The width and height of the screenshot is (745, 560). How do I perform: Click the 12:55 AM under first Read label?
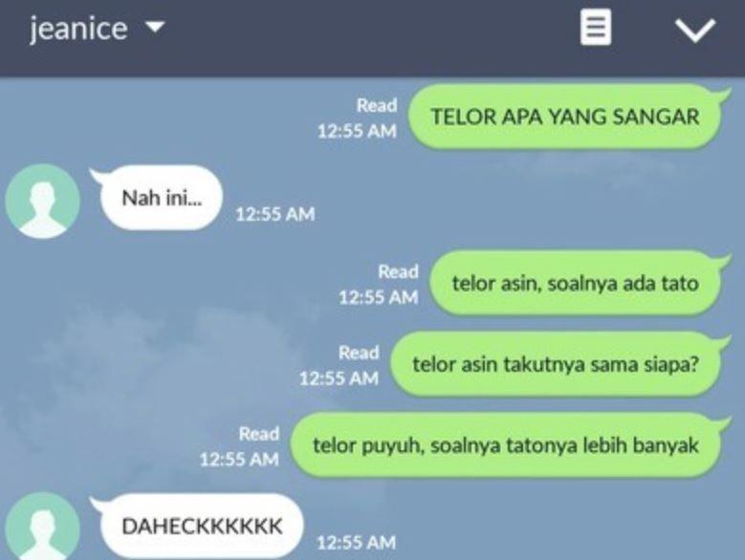click(x=357, y=131)
